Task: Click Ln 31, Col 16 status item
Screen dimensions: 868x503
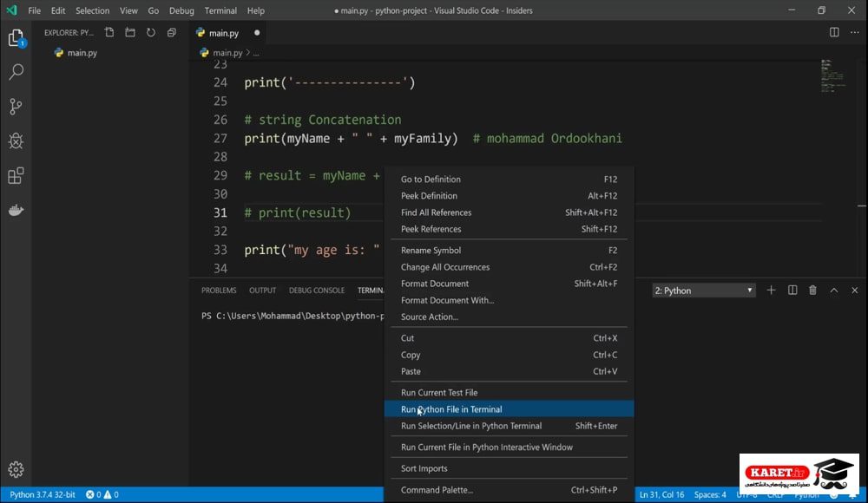Action: (661, 494)
